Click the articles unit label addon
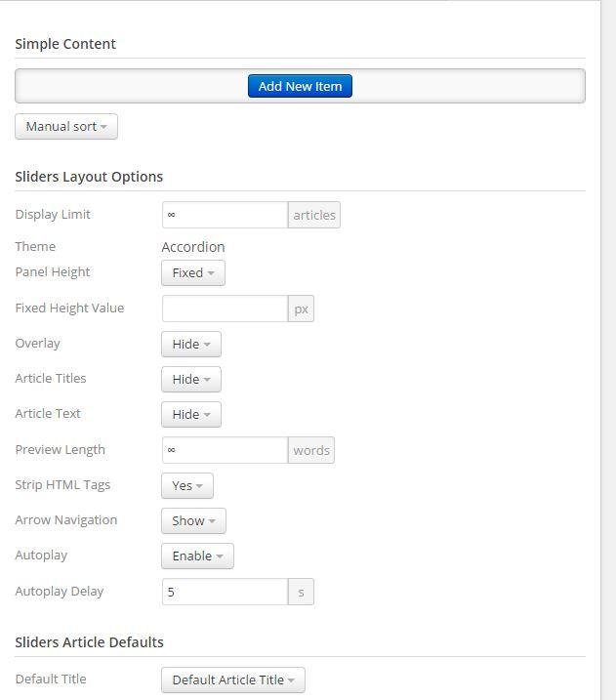The width and height of the screenshot is (616, 700). click(x=314, y=215)
